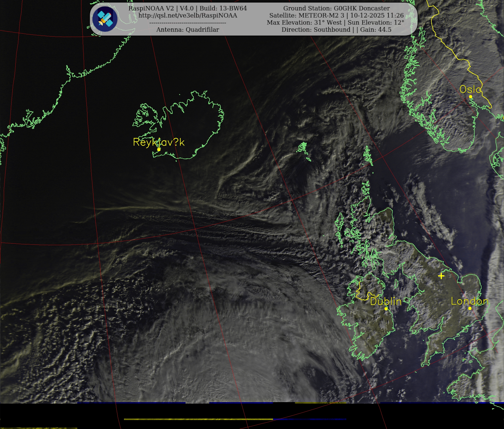The width and height of the screenshot is (504, 429).
Task: Click the RaspiNOAA satellite logo icon
Action: pyautogui.click(x=105, y=19)
